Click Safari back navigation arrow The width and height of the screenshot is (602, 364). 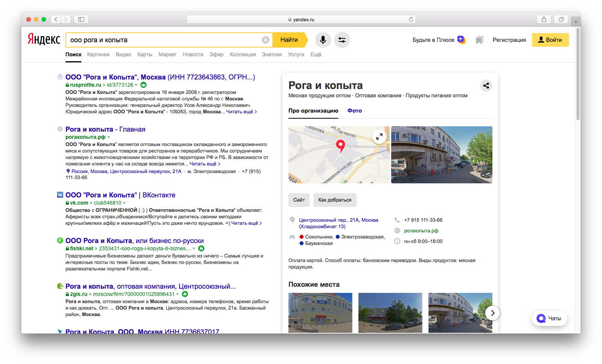(x=56, y=19)
